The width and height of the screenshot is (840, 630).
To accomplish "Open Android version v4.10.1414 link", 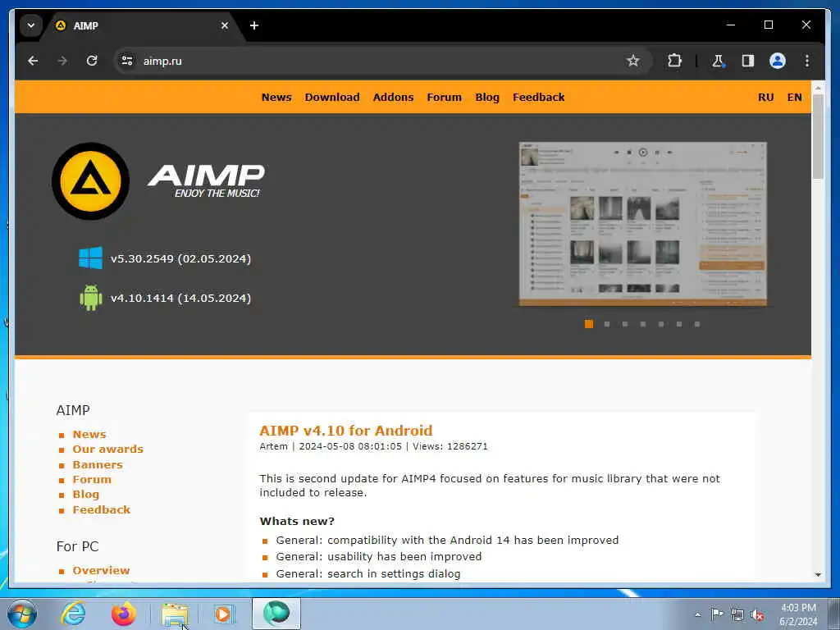I will point(180,298).
